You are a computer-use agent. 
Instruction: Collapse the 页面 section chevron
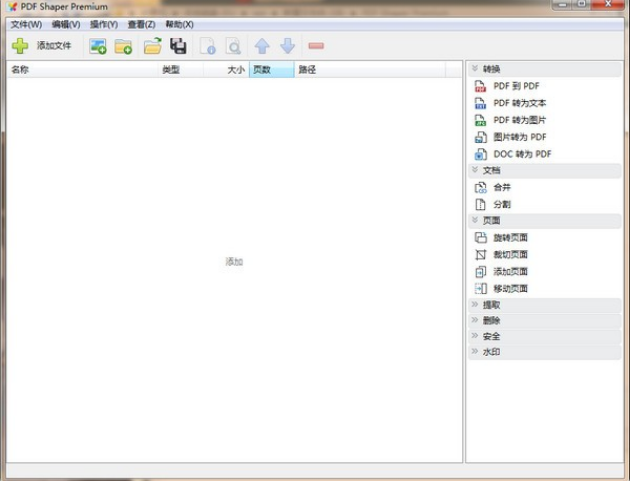[x=475, y=220]
